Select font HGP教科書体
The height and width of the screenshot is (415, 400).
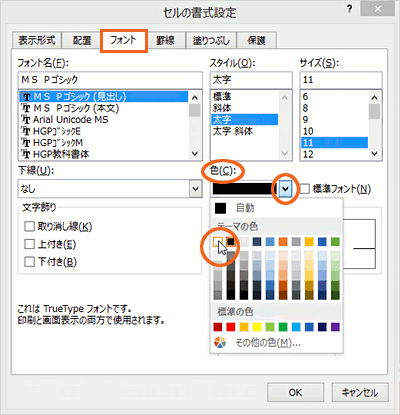tap(104, 154)
